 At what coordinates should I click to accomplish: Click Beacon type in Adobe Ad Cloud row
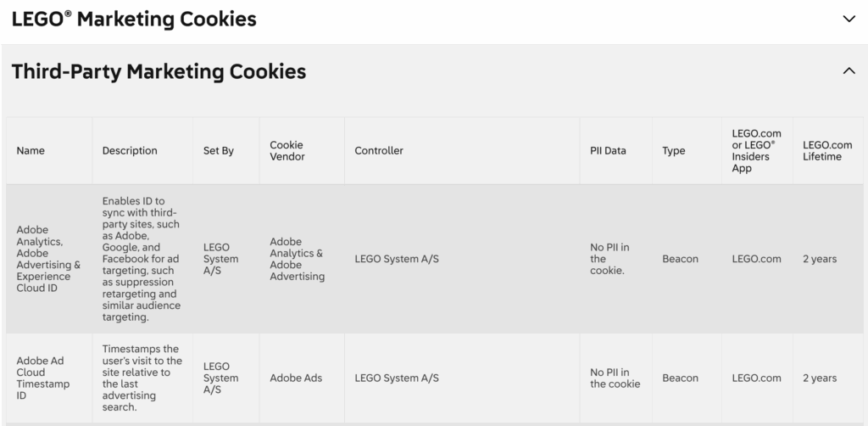(680, 378)
